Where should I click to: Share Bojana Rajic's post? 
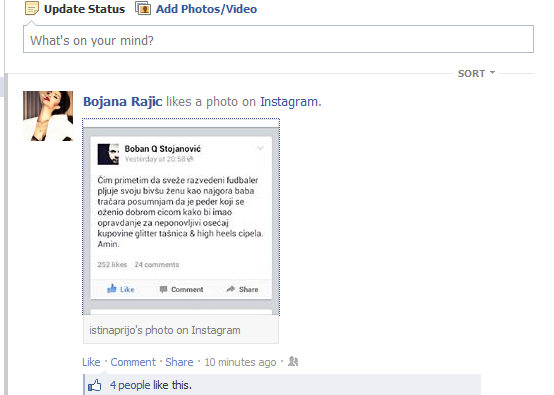click(179, 362)
